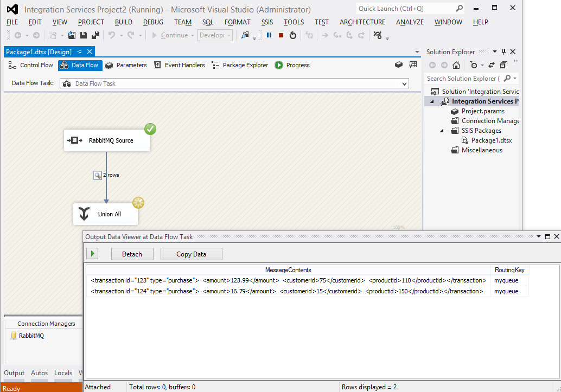Screen dimensions: 561x392
Task: Collapse the Integration Services project node
Action: 432,101
